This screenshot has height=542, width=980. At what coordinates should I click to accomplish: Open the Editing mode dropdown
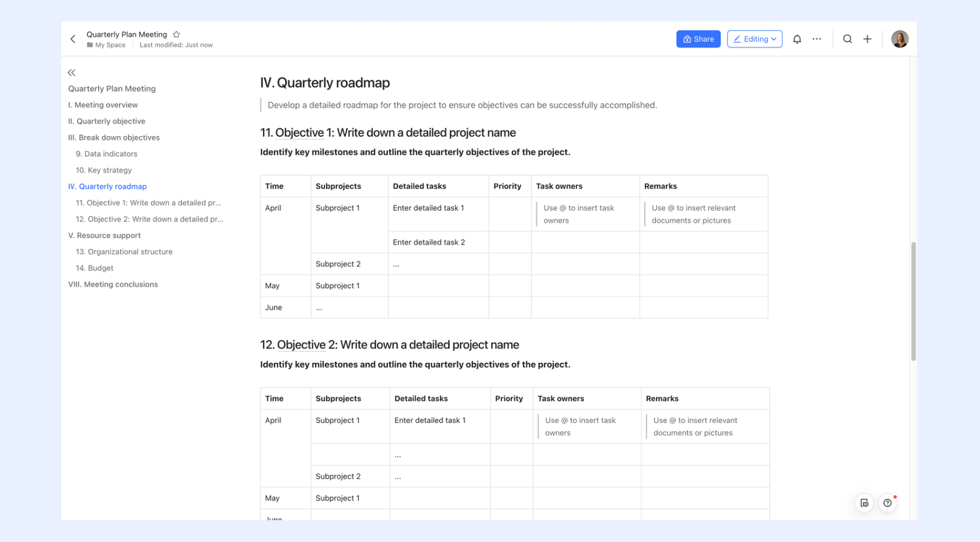click(x=754, y=39)
